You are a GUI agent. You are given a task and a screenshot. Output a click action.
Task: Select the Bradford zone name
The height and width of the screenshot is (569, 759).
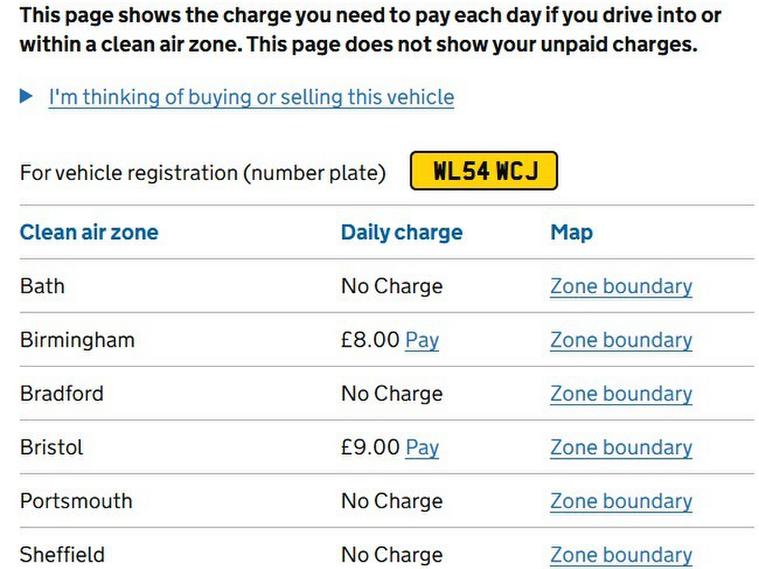tap(61, 394)
